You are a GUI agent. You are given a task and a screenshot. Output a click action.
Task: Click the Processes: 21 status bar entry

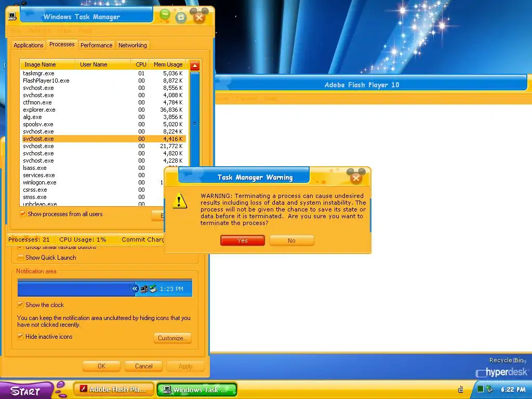(x=29, y=240)
